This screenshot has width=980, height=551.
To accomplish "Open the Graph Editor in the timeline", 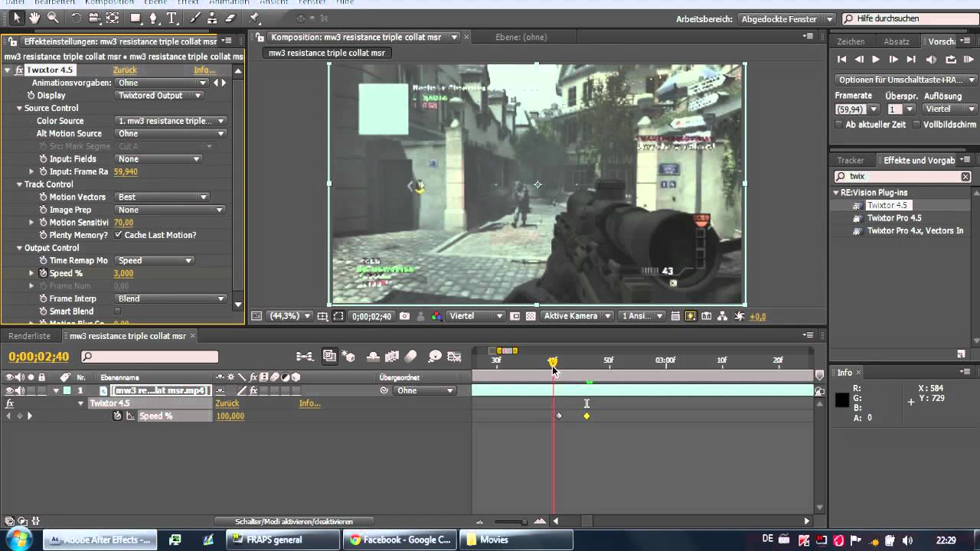I will (x=454, y=356).
